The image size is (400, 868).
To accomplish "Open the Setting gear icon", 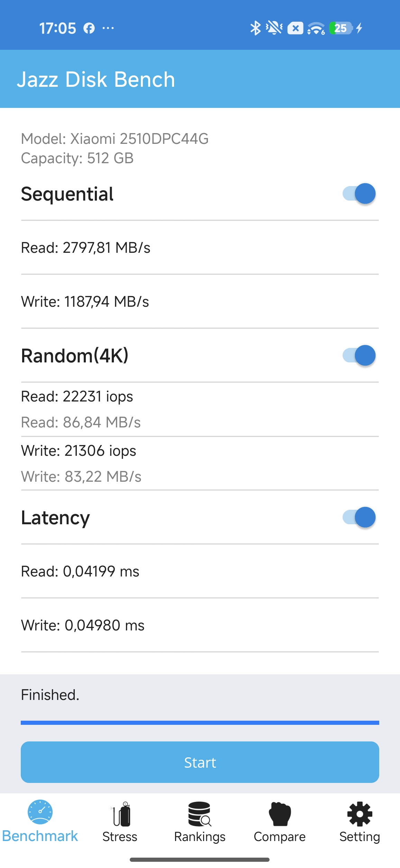I will pyautogui.click(x=360, y=814).
